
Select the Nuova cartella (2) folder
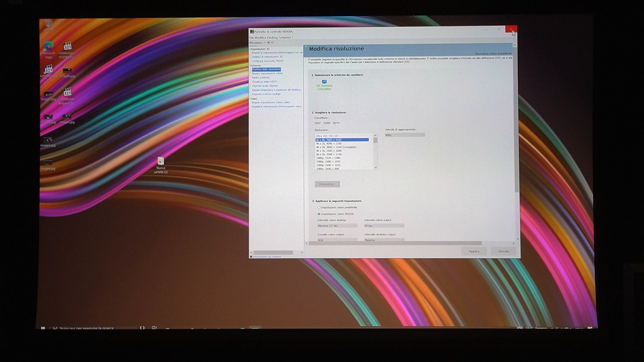point(160,165)
